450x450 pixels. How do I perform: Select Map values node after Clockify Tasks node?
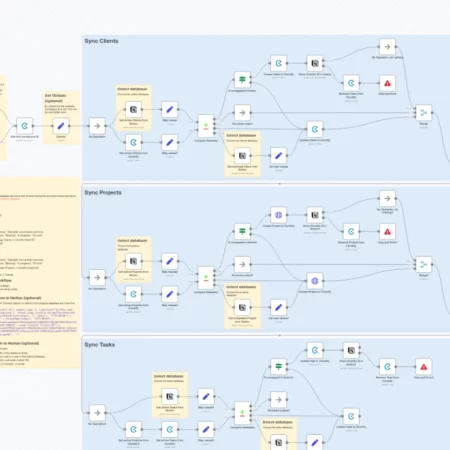coord(206,429)
